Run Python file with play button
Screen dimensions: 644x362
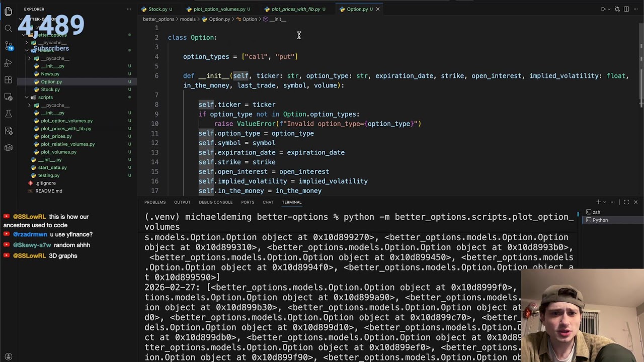pos(603,9)
